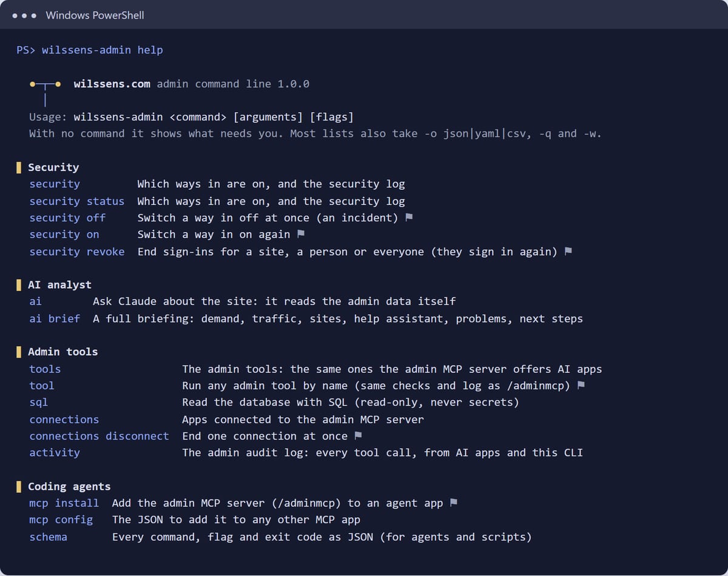Click 'Add the admin MCP server (/adminmcp)' description
This screenshot has height=576, width=728.
277,503
